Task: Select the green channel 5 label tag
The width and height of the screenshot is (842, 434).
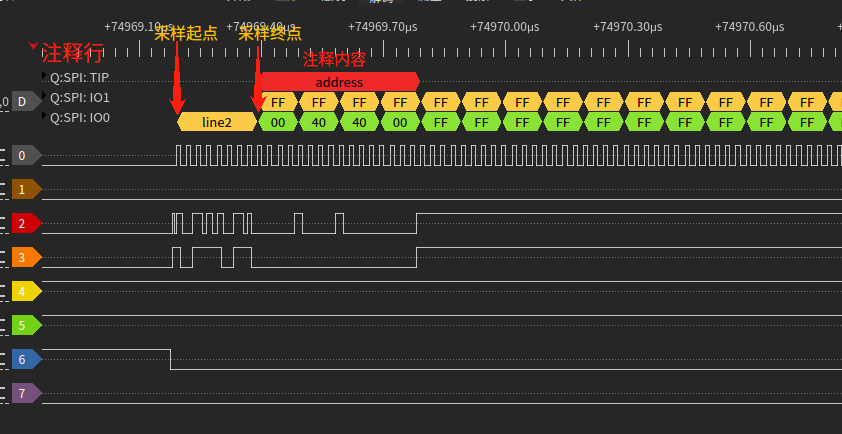Action: [x=26, y=326]
